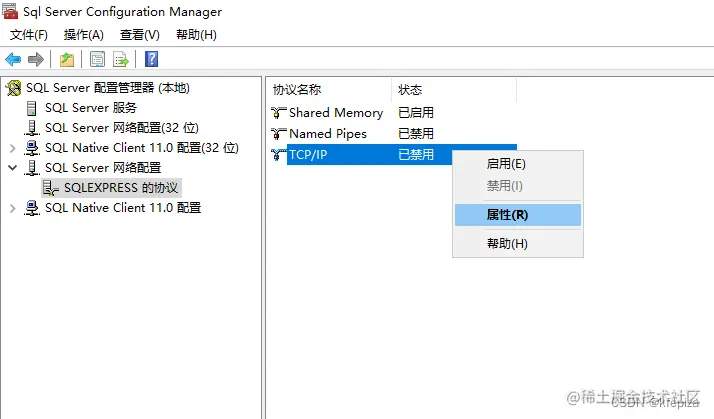The width and height of the screenshot is (714, 419).
Task: Click the SQL Server 配置管理器 root node icon
Action: [x=14, y=88]
